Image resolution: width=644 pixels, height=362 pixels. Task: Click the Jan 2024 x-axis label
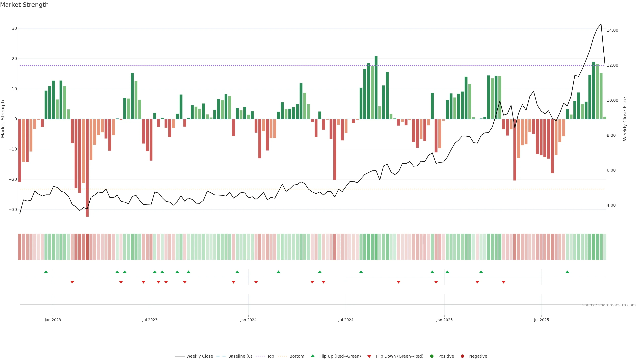[x=248, y=320]
